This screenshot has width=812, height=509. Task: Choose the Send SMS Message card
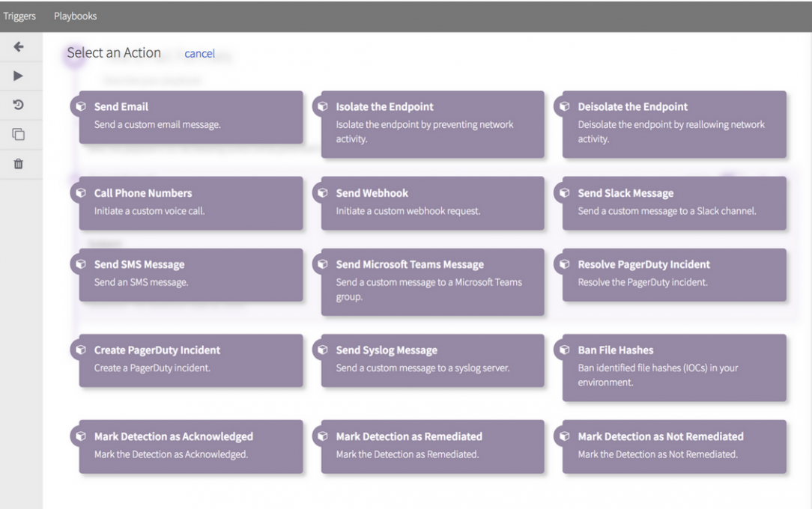(191, 275)
